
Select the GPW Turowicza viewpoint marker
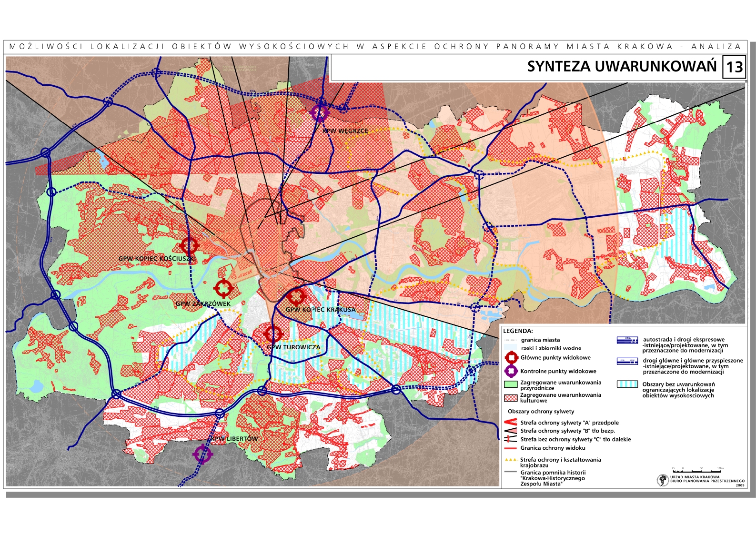click(273, 334)
